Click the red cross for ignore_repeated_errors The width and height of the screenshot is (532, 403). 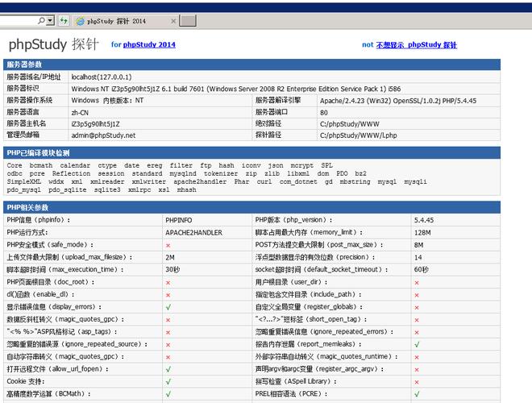click(417, 332)
